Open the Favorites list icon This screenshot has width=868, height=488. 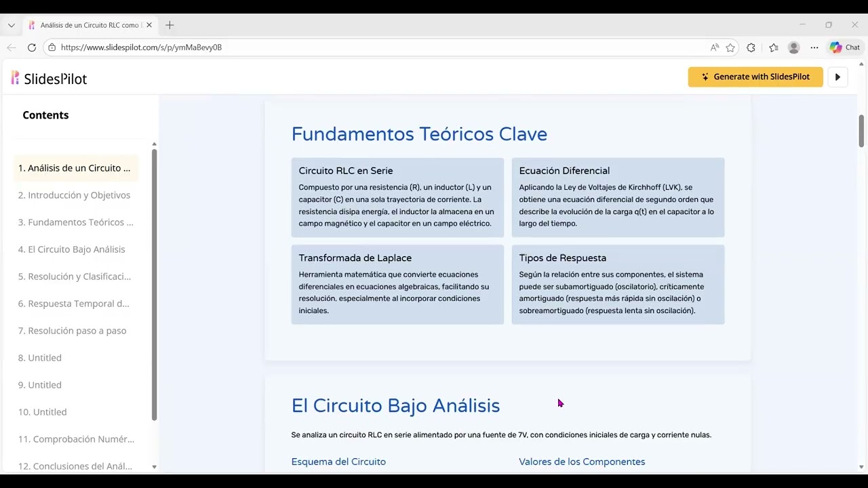(774, 47)
